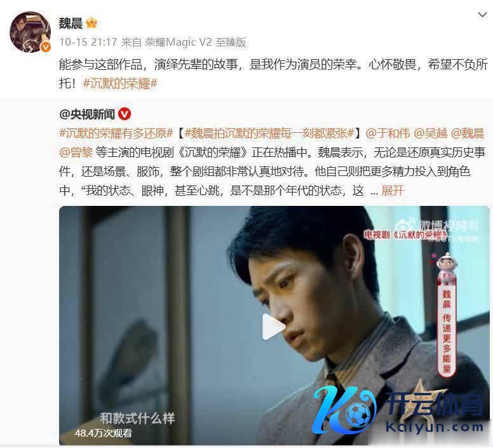Viewport: 493px width, 448px height.
Task: Click the 10-15 21:17 post timestamp
Action: point(88,42)
